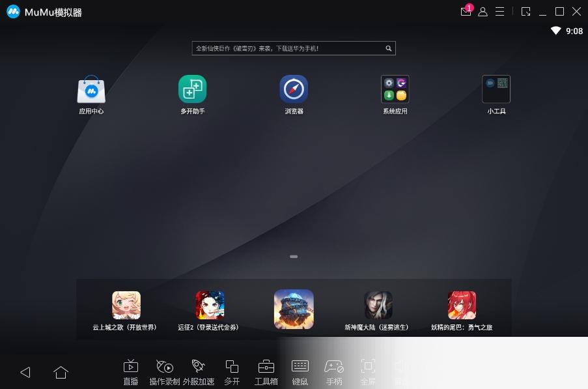Tap the Android home button
Image resolution: width=588 pixels, height=389 pixels.
point(61,372)
